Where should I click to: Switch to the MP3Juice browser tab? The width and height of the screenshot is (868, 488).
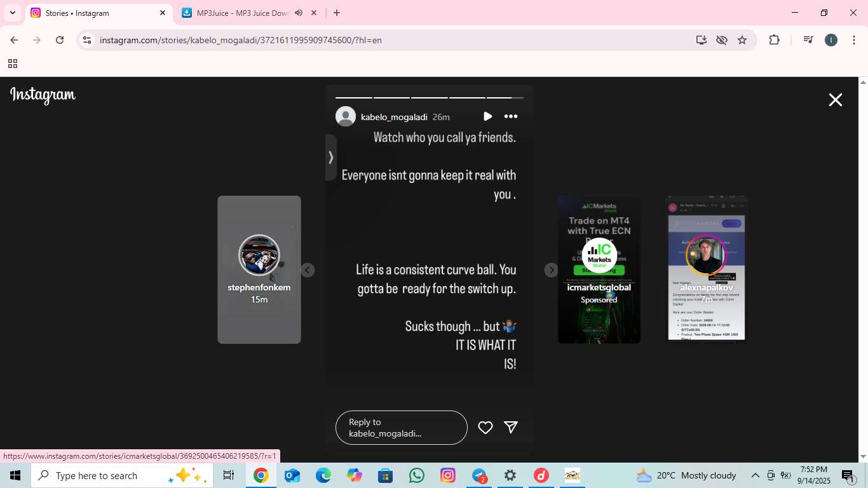point(241,13)
